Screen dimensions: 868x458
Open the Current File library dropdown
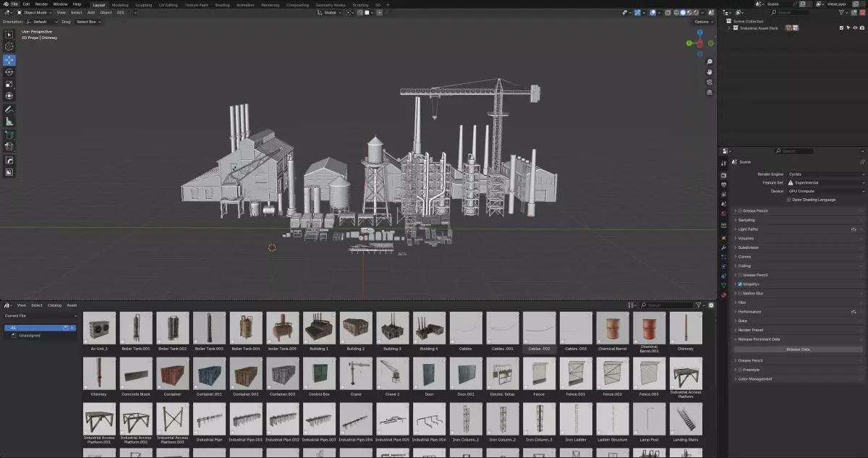41,316
